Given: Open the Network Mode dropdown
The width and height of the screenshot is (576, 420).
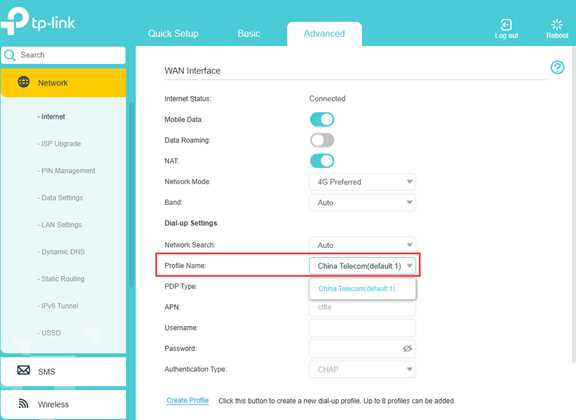Looking at the screenshot, I should point(363,182).
